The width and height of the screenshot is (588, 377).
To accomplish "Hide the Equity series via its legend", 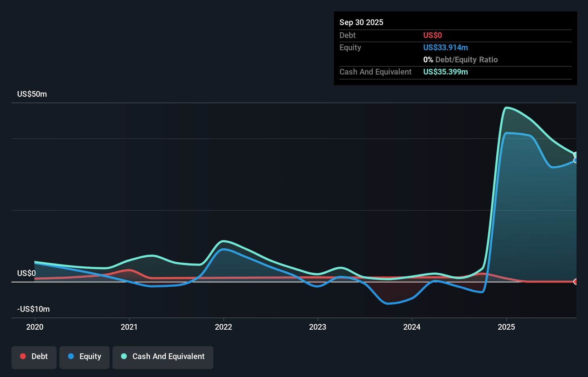I will [x=84, y=356].
